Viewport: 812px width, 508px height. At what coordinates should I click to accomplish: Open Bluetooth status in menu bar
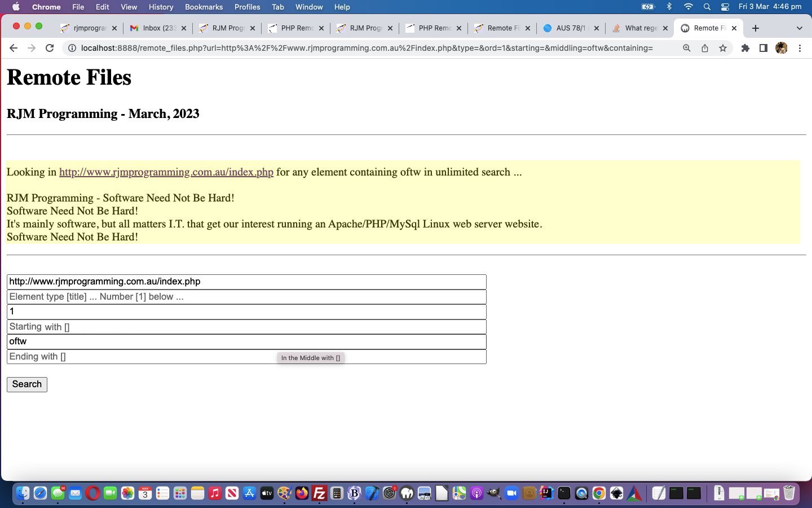coord(669,7)
